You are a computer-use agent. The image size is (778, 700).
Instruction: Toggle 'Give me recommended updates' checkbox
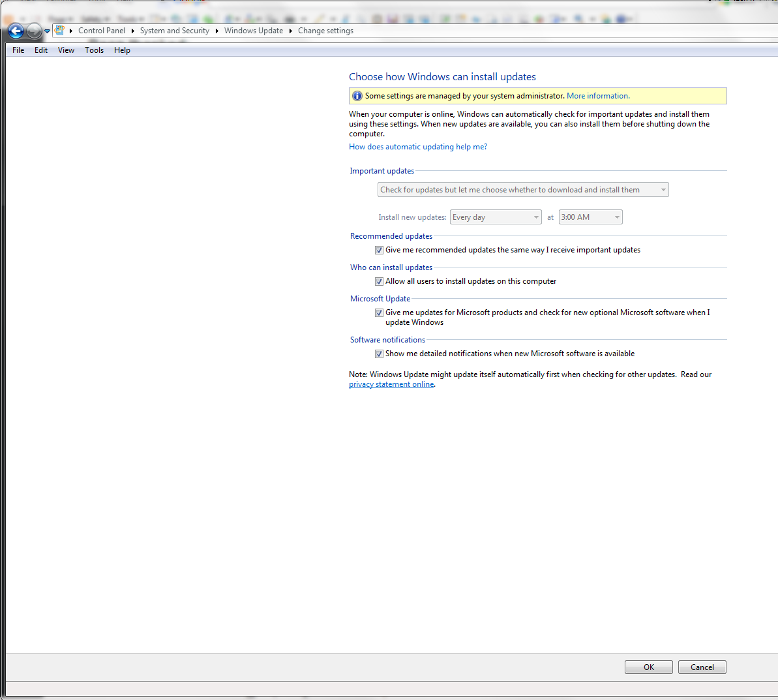click(379, 251)
